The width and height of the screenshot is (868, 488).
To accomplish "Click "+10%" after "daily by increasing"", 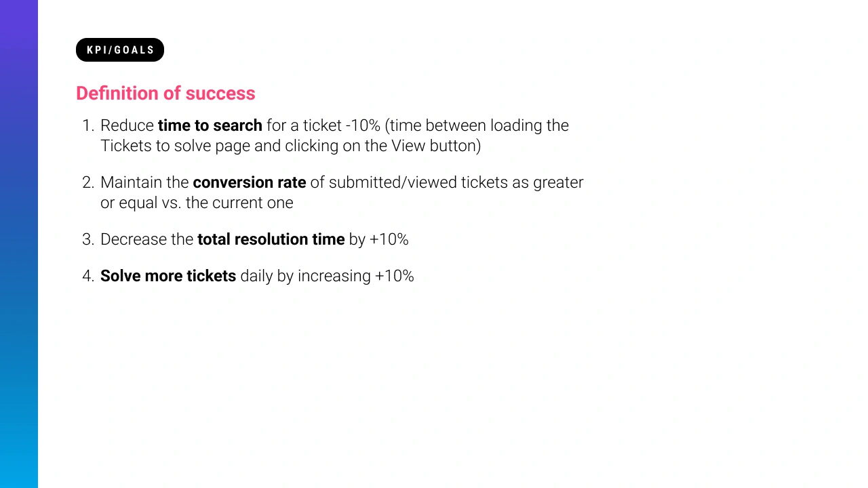I will coord(394,276).
